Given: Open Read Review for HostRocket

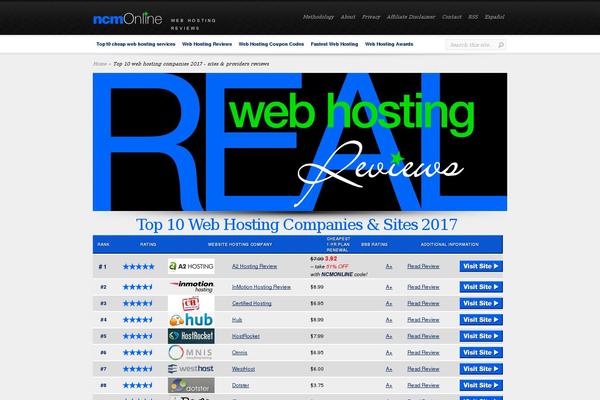Looking at the screenshot, I should click(423, 336).
